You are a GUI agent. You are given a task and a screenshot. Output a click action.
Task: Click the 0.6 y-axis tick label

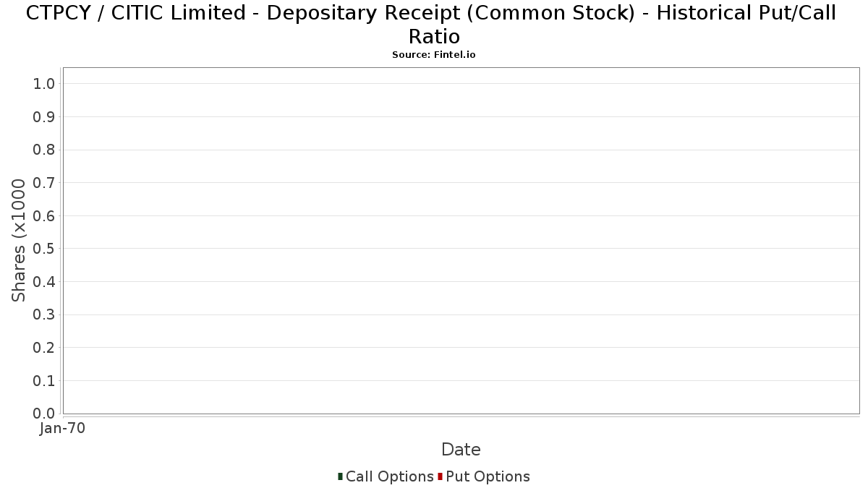pos(44,215)
